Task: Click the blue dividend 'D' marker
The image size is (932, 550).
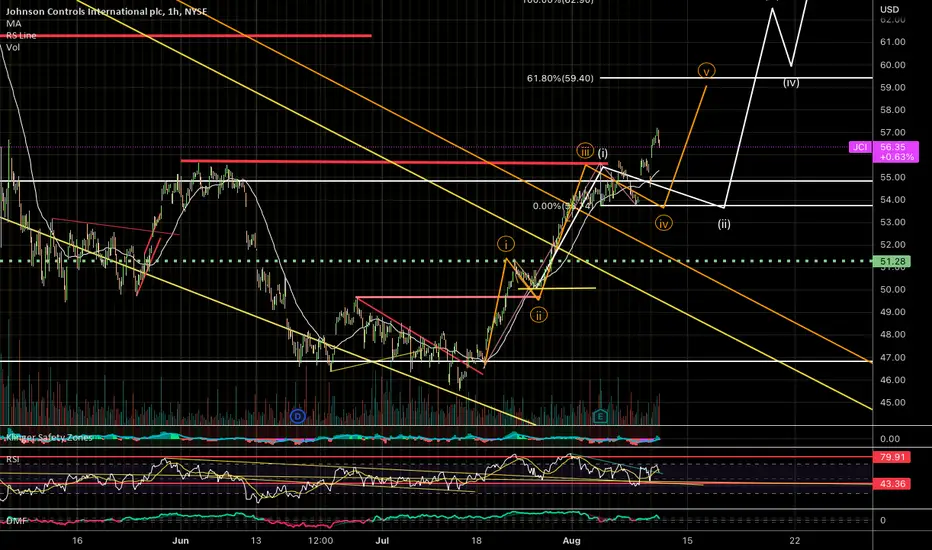Action: click(298, 416)
